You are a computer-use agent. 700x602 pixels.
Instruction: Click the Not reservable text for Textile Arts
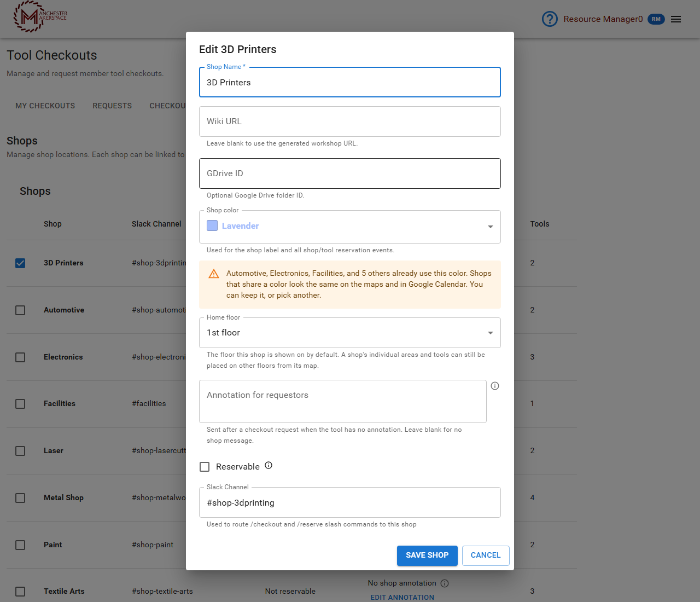(x=290, y=592)
